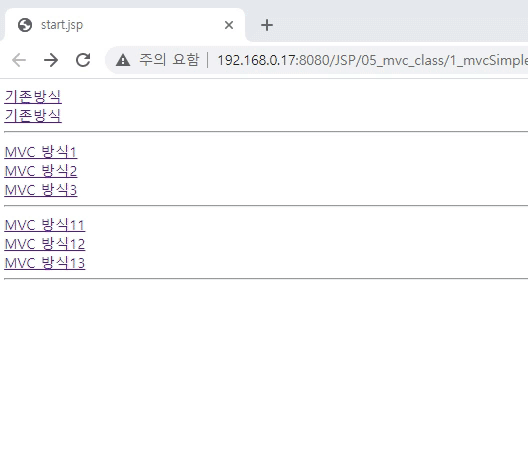Viewport: 528px width, 472px height.
Task: Reload the page with the refresh icon
Action: (83, 60)
